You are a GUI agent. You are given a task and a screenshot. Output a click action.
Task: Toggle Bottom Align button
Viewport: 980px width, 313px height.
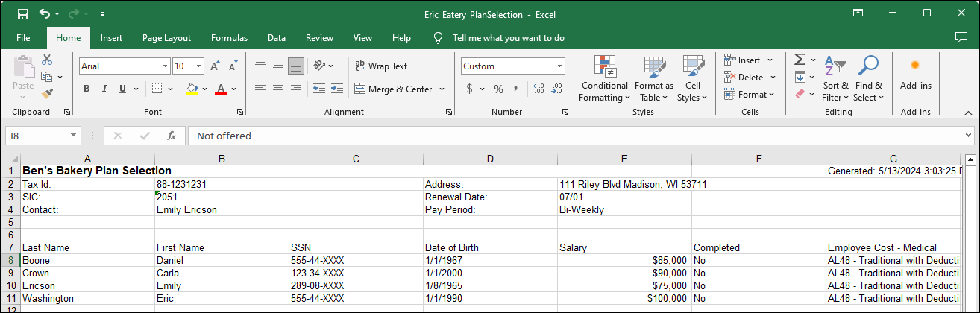(x=296, y=66)
